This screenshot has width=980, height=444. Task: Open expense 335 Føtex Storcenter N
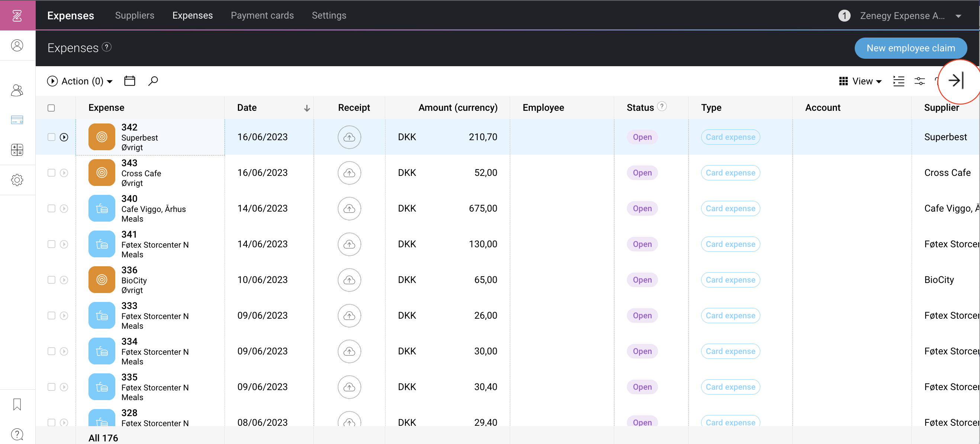pyautogui.click(x=150, y=387)
